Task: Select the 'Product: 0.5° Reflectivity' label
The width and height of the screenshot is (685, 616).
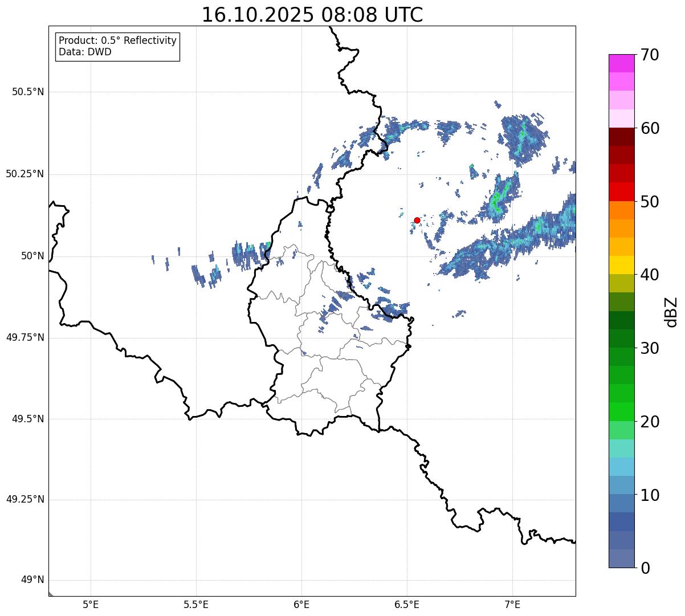Action: (118, 41)
